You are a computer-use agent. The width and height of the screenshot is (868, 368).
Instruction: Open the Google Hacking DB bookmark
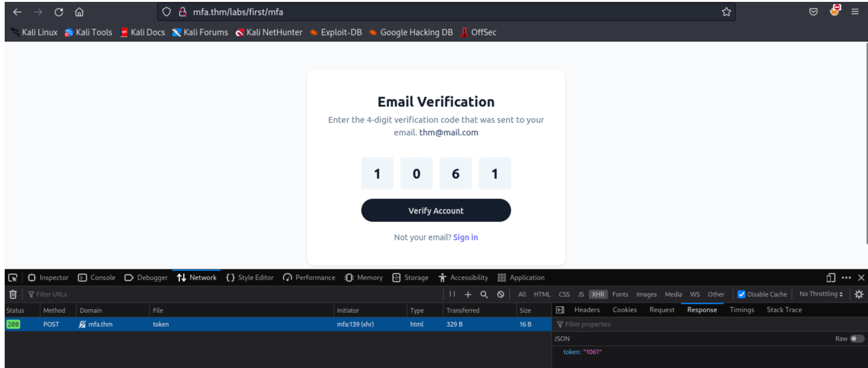(411, 32)
